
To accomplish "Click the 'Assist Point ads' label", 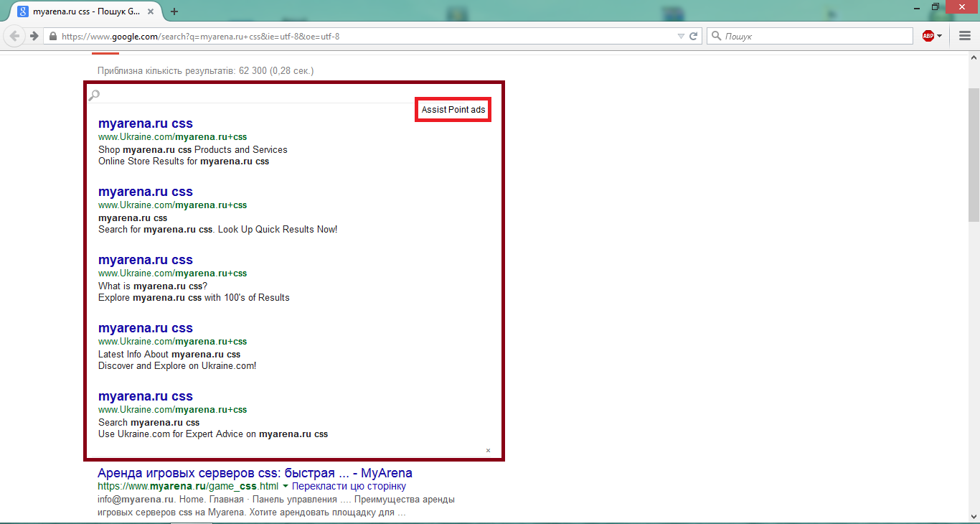I will 453,110.
